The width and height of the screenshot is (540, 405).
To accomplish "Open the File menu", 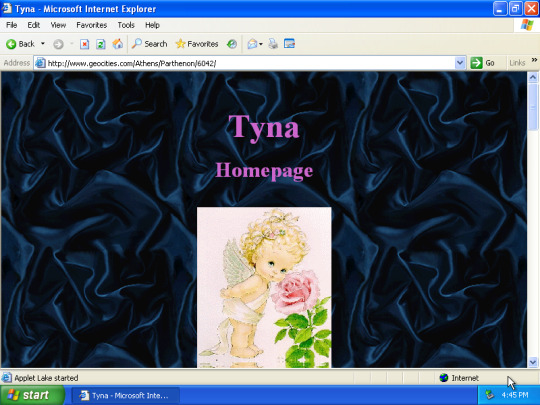I will [11, 25].
